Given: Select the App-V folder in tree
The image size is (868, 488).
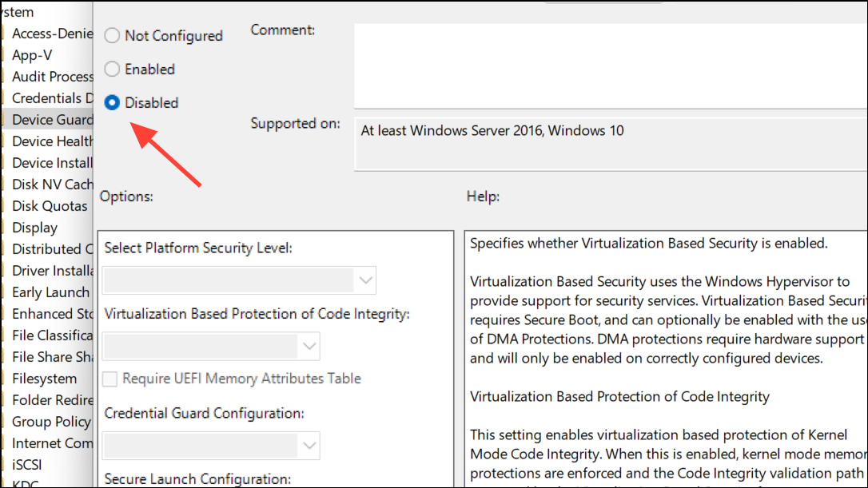Looking at the screenshot, I should pyautogui.click(x=32, y=55).
